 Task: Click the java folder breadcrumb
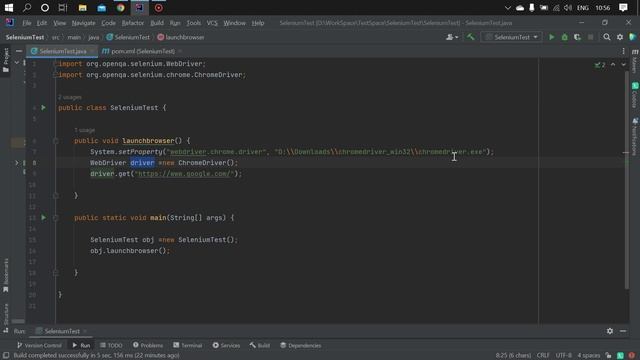coord(93,37)
